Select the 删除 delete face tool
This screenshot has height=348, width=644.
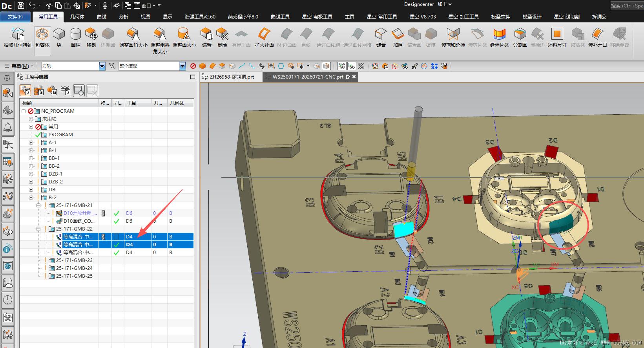tap(223, 38)
